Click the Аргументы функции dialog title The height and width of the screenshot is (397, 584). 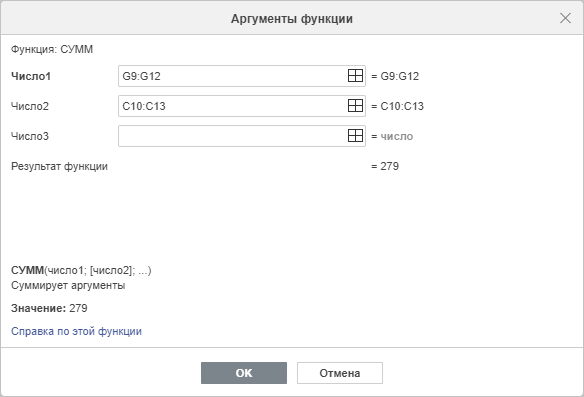pyautogui.click(x=292, y=18)
